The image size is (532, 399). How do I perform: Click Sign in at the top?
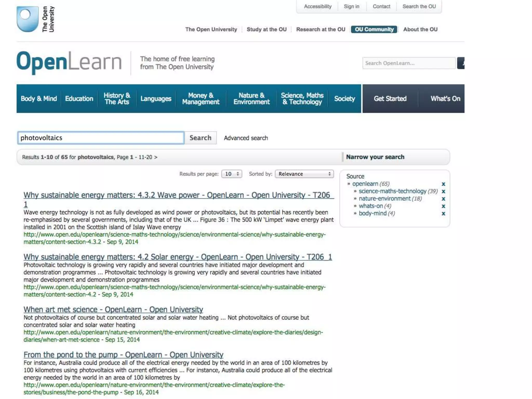pyautogui.click(x=351, y=6)
